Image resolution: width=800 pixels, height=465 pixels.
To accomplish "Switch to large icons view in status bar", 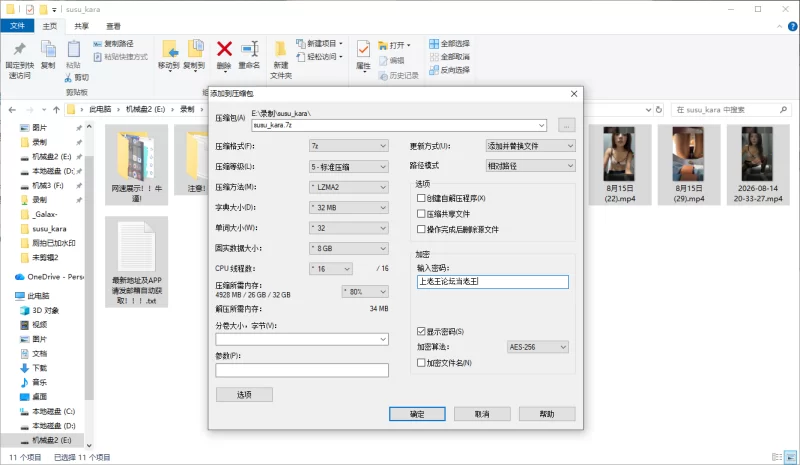I will [x=790, y=457].
